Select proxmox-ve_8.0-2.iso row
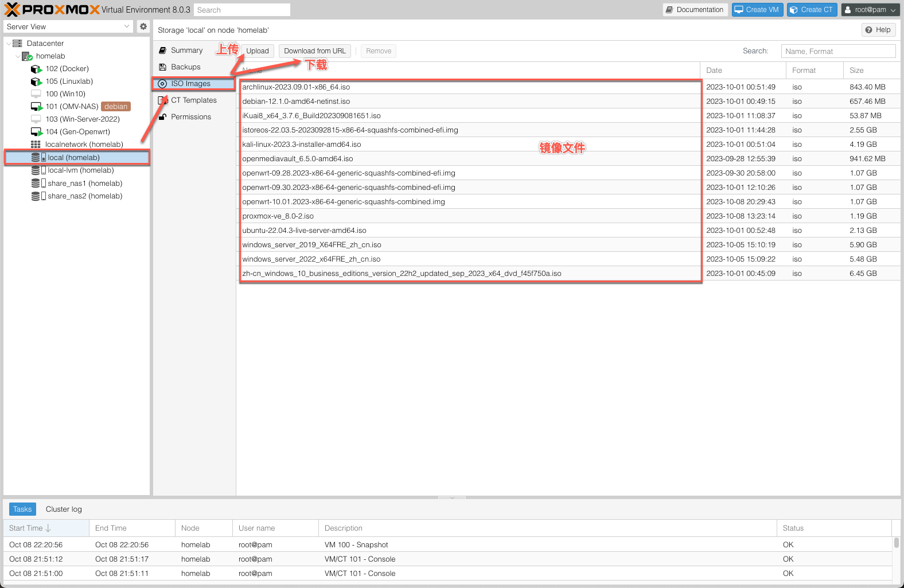 [568, 216]
